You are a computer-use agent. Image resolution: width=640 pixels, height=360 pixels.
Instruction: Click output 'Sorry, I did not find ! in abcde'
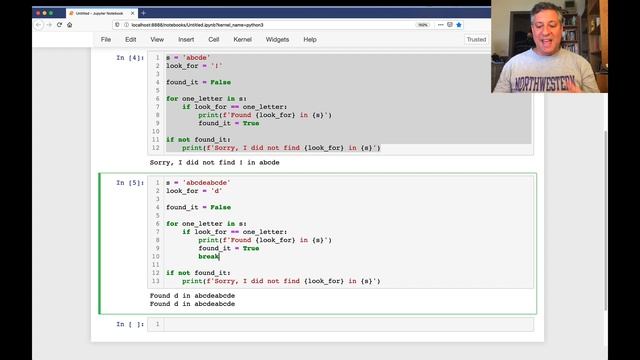[x=215, y=162]
